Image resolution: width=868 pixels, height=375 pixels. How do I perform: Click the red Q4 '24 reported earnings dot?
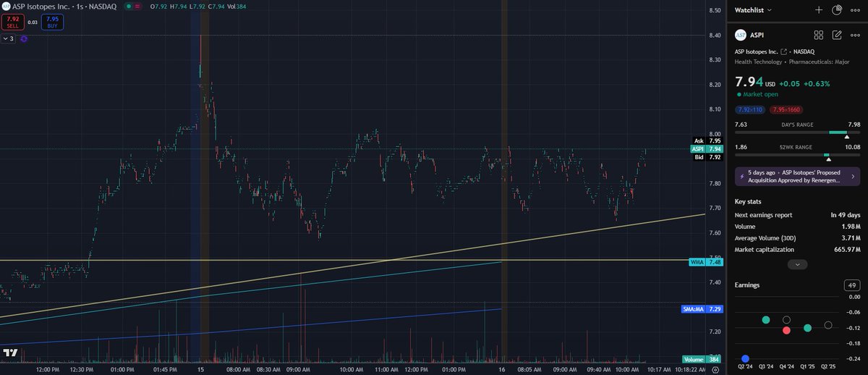tap(786, 330)
